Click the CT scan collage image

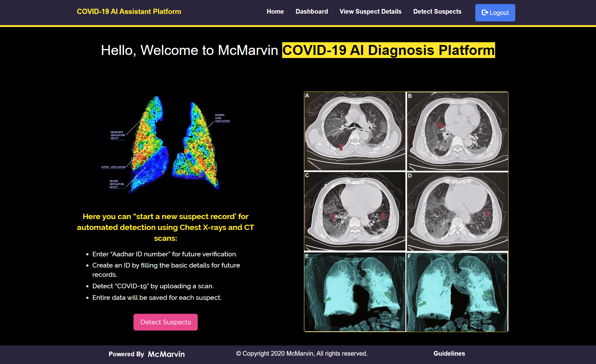[x=406, y=212]
